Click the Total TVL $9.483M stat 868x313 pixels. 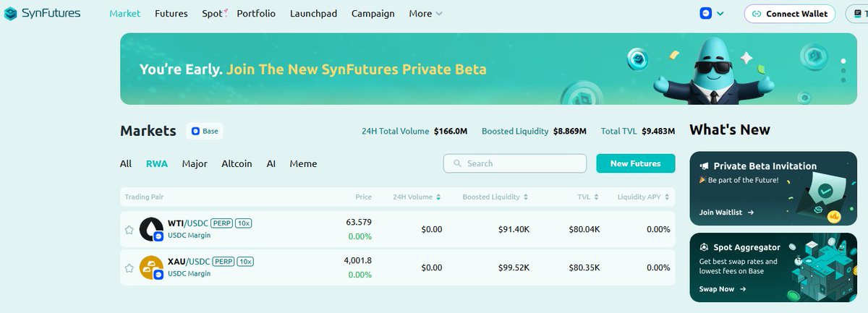coord(638,132)
